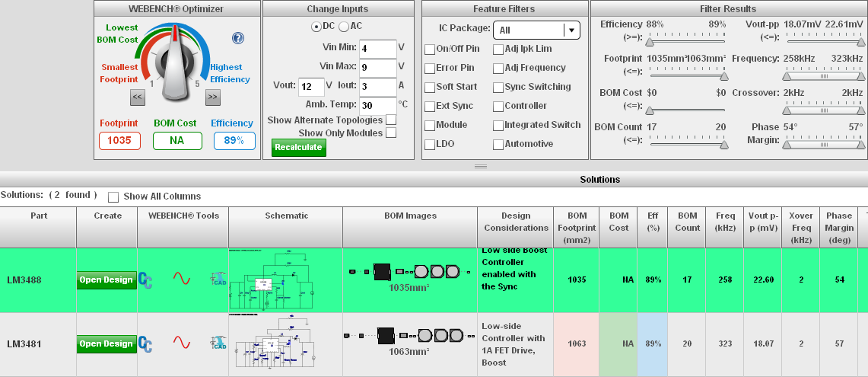Screen dimensions: 868x377
Task: Open simulation waveform icon for LM3481
Action: click(182, 343)
